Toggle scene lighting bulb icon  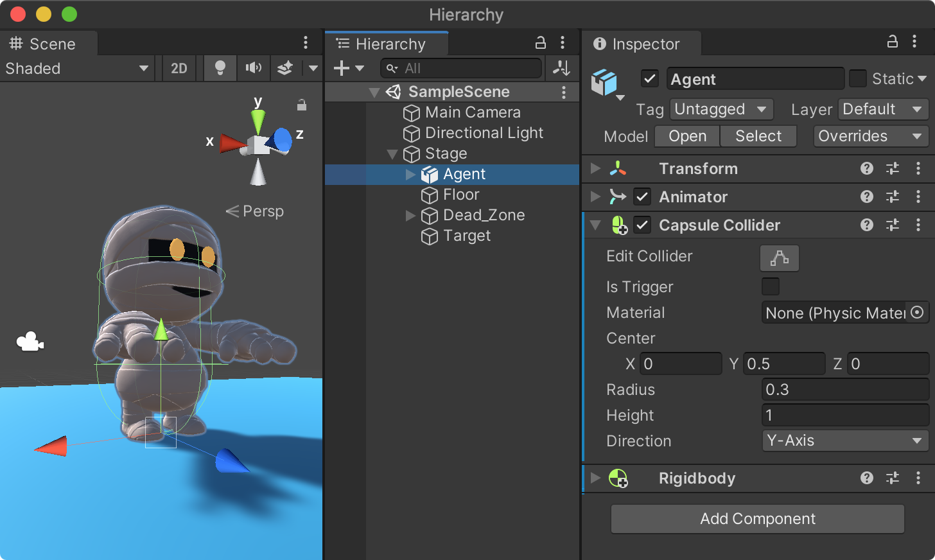tap(220, 68)
